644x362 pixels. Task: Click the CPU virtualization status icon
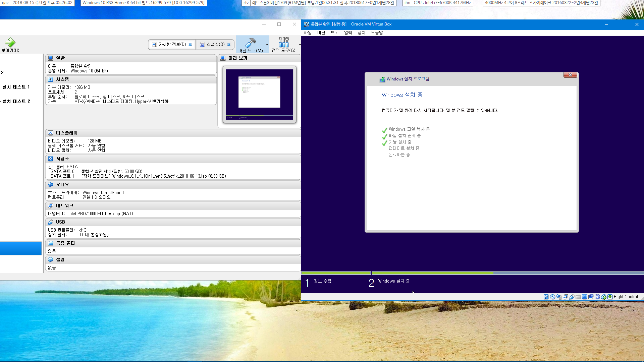click(x=597, y=297)
